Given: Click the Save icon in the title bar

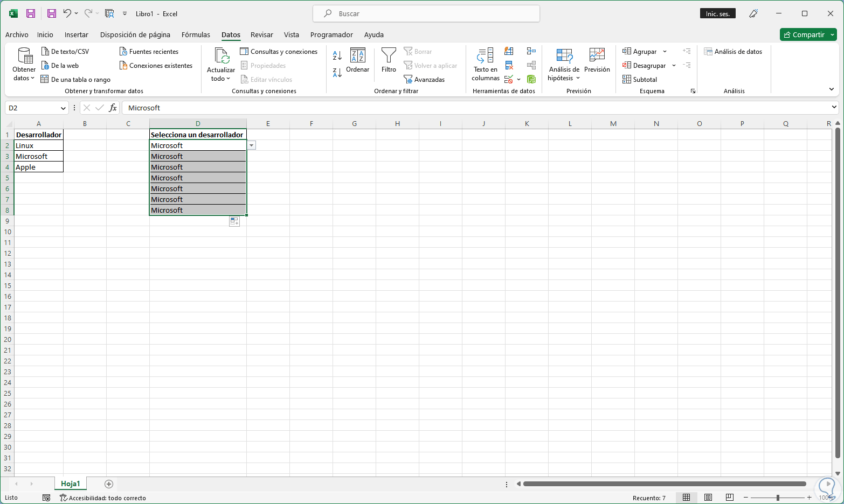Looking at the screenshot, I should (x=31, y=13).
